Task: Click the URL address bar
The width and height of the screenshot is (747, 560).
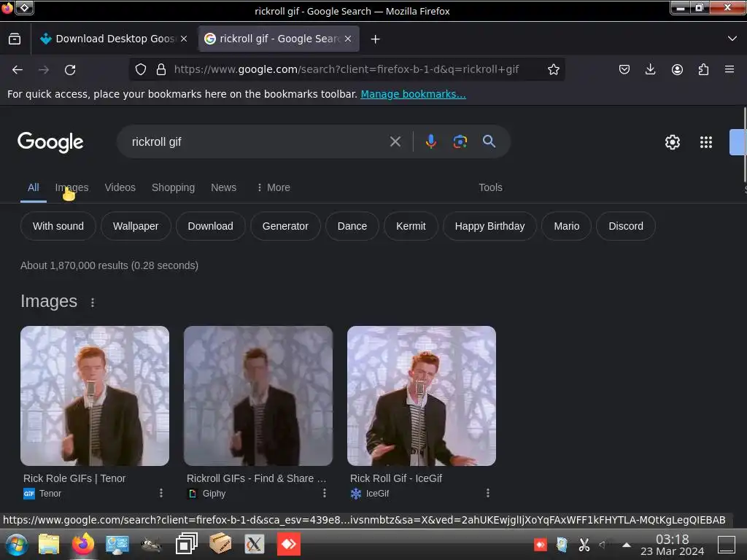Action: click(x=347, y=69)
